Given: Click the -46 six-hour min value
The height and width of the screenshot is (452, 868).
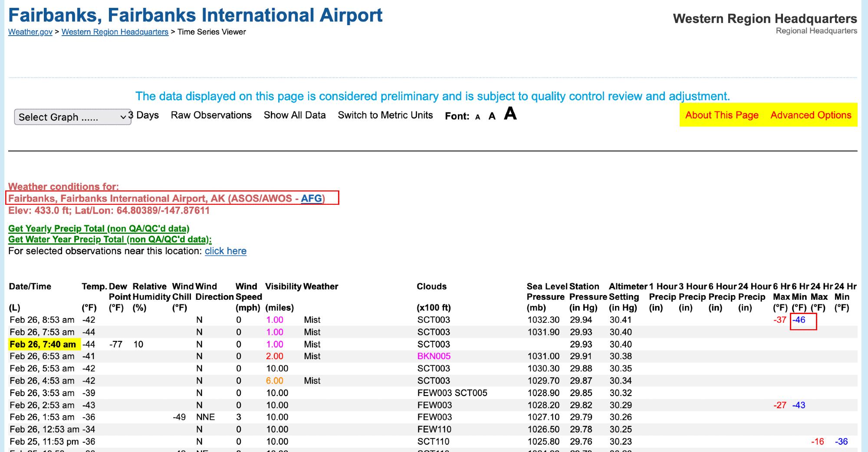Looking at the screenshot, I should click(799, 320).
